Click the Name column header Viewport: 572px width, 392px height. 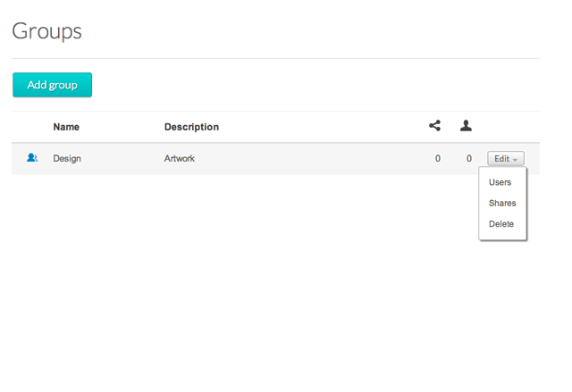66,127
